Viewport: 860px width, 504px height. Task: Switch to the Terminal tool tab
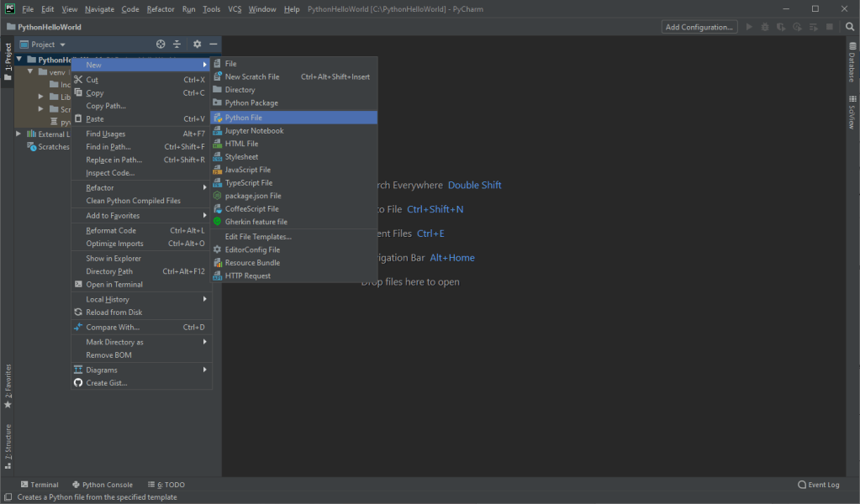(40, 485)
